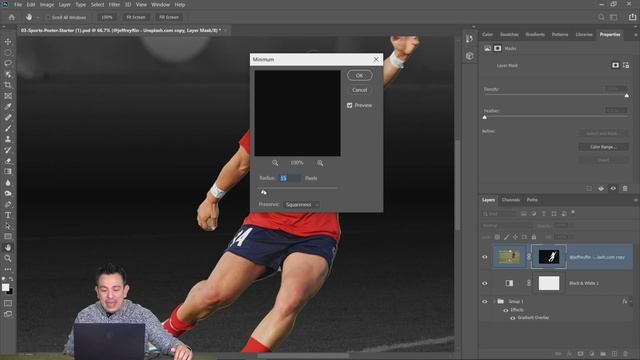Image resolution: width=640 pixels, height=360 pixels.
Task: Open the File menu
Action: pos(18,4)
